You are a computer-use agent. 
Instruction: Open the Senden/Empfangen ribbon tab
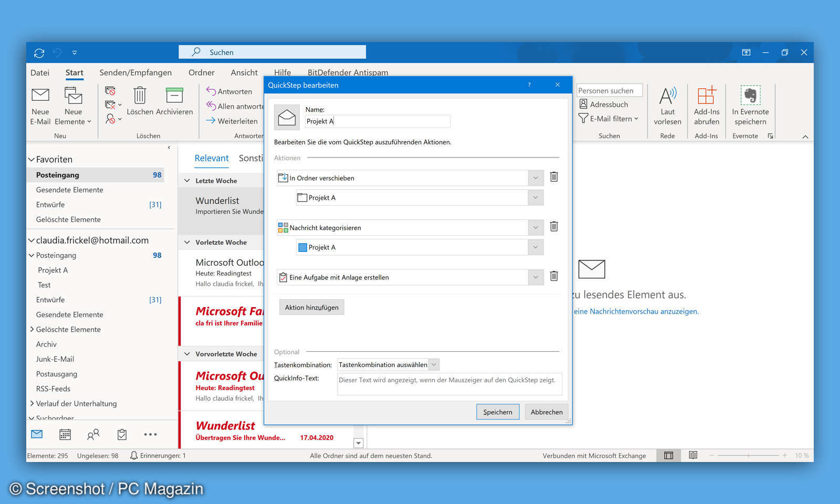135,73
